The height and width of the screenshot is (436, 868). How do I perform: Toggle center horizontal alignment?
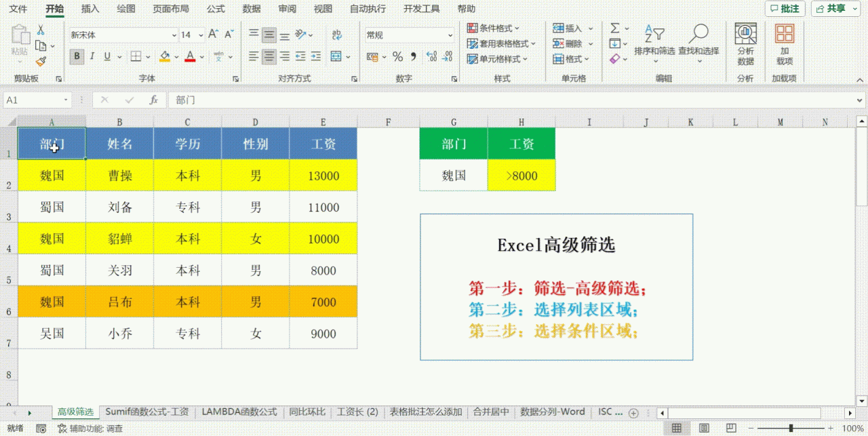click(269, 56)
